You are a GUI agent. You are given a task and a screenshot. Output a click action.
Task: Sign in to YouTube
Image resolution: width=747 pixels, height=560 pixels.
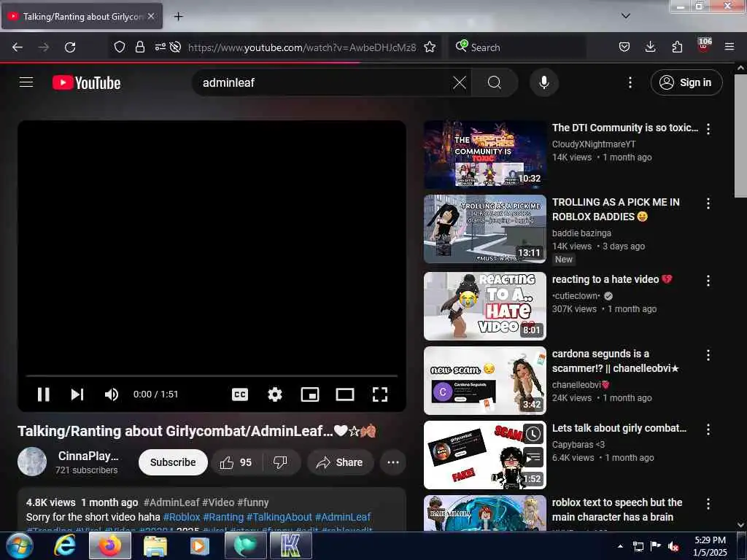[686, 82]
